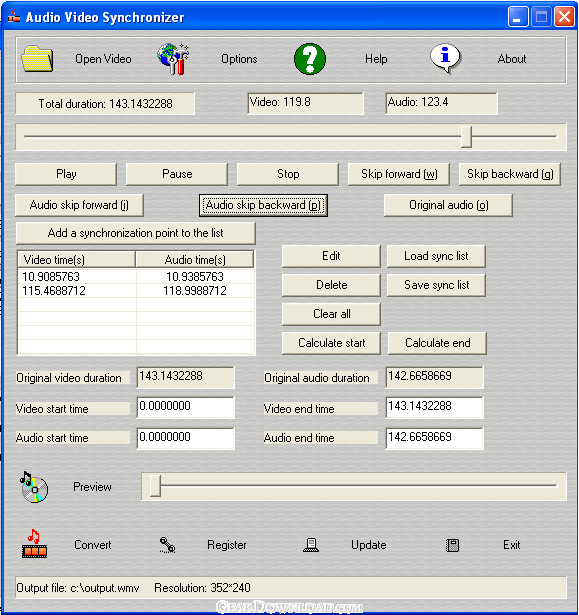The height and width of the screenshot is (615, 579).
Task: Click the Update computer icon
Action: click(311, 545)
